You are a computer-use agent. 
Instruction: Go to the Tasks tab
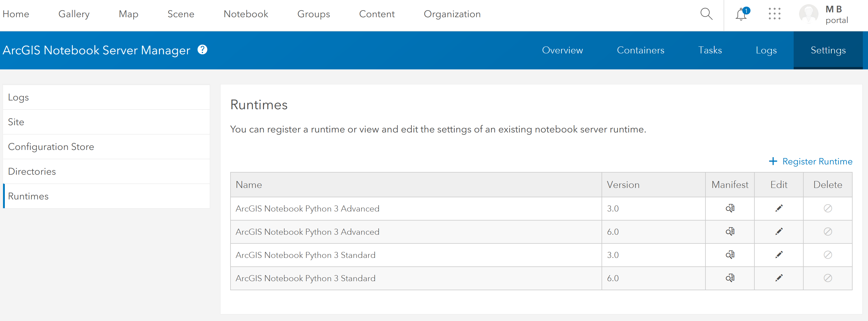coord(710,50)
